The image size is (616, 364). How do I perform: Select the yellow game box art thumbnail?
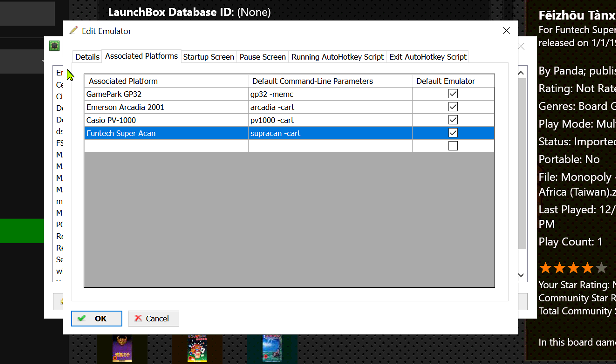pyautogui.click(x=122, y=348)
